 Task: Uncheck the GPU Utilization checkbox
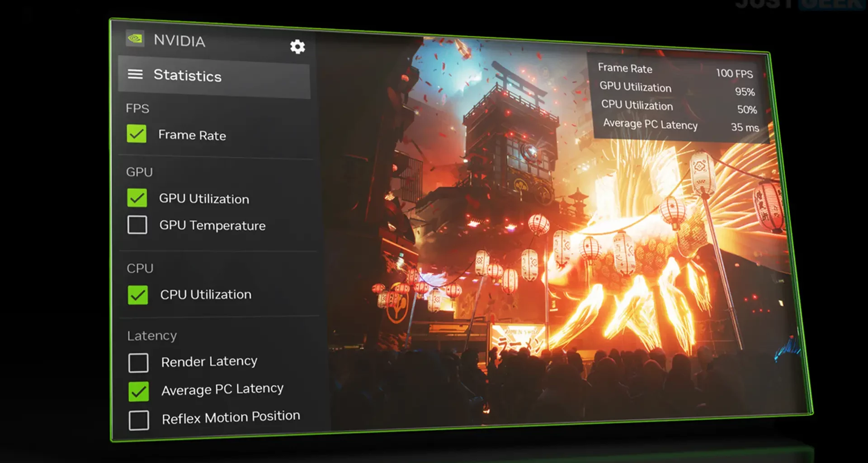[x=137, y=198]
